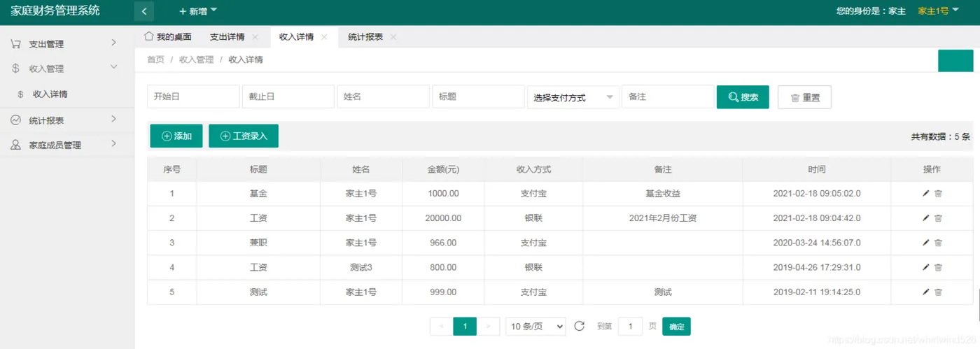Screen dimensions: 980x349
Task: Click the 工资录入 button
Action: pyautogui.click(x=244, y=136)
